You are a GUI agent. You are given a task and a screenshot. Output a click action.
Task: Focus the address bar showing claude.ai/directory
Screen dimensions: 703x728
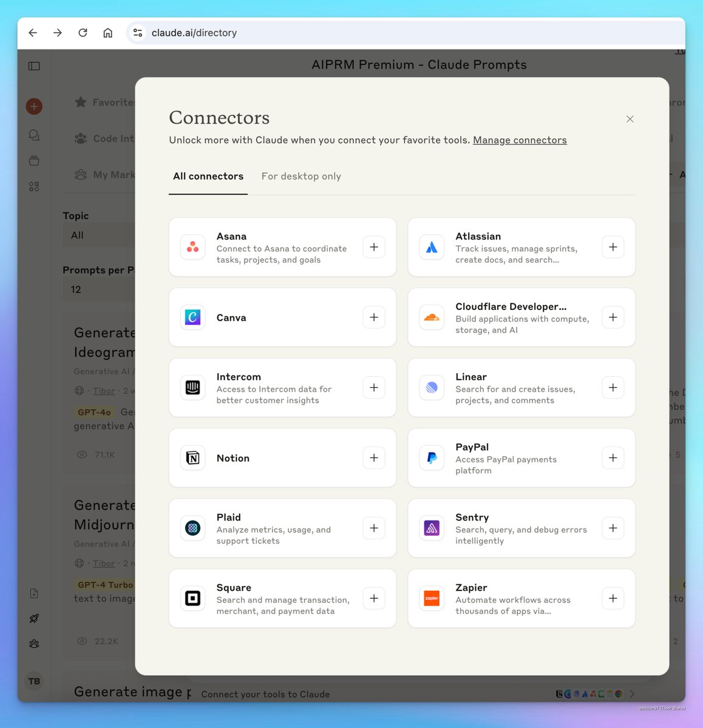(406, 33)
